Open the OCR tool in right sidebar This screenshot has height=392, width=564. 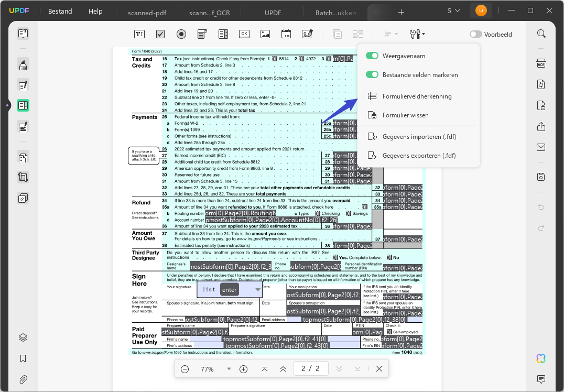541,63
